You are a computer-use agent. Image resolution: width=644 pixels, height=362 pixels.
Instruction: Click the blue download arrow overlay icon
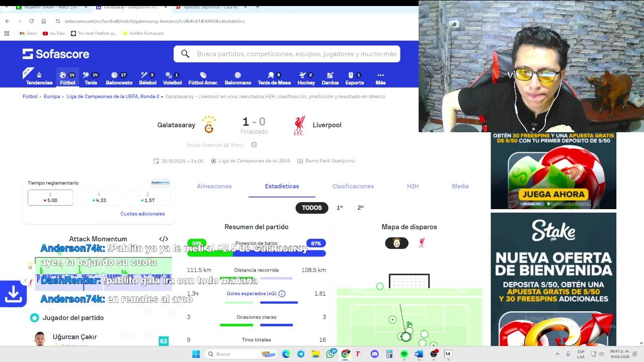click(x=13, y=294)
